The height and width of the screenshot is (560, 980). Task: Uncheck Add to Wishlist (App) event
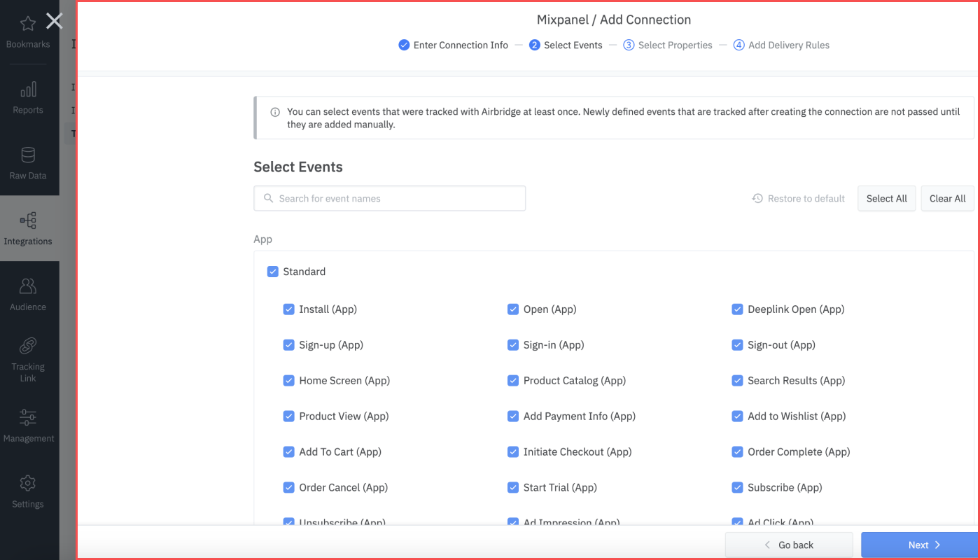[737, 416]
